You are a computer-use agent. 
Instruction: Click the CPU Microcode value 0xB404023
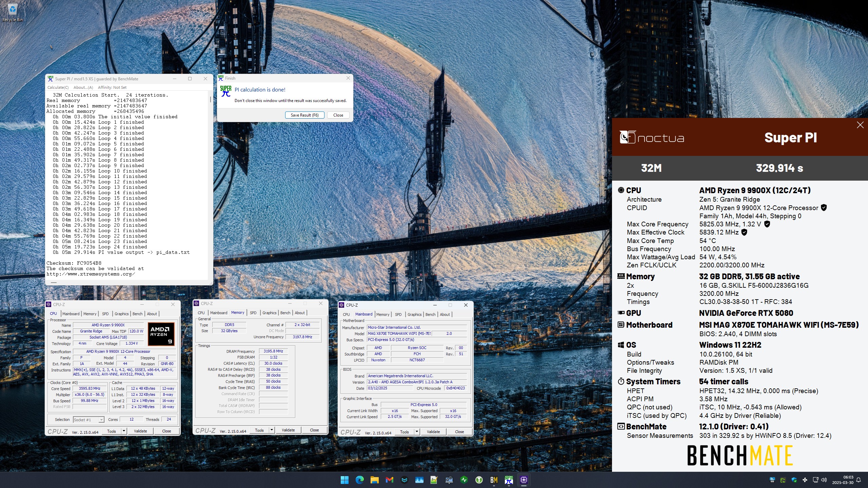tap(455, 388)
